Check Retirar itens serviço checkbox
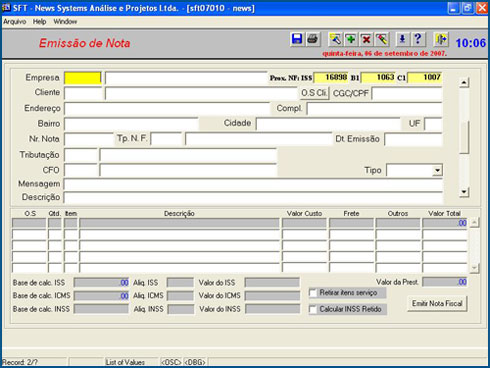 point(313,293)
